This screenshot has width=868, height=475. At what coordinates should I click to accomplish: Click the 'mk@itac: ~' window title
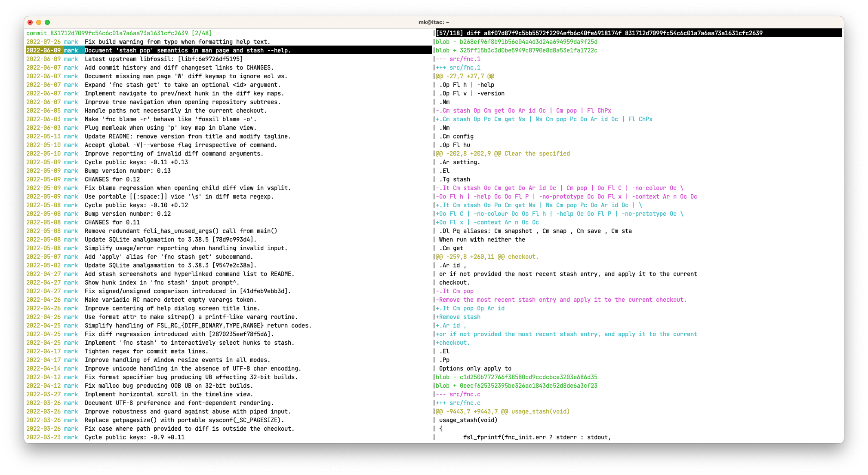pos(434,22)
